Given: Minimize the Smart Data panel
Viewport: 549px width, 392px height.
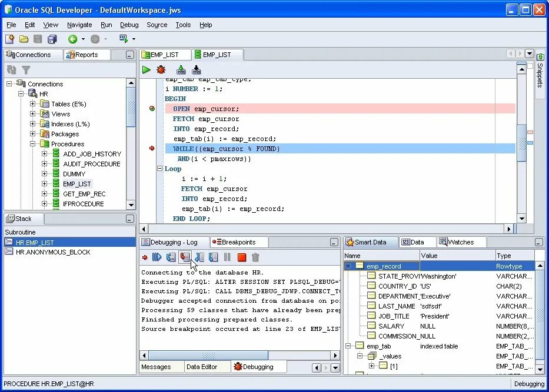Looking at the screenshot, I should [539, 242].
